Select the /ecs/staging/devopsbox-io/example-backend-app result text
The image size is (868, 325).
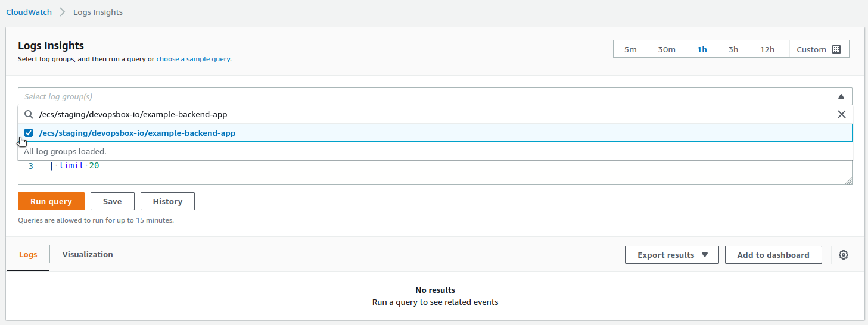[x=137, y=133]
